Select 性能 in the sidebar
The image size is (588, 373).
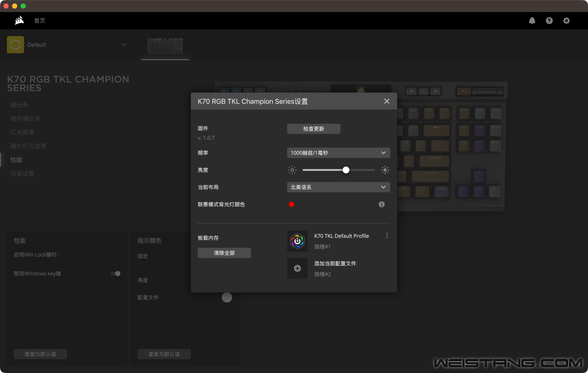16,160
